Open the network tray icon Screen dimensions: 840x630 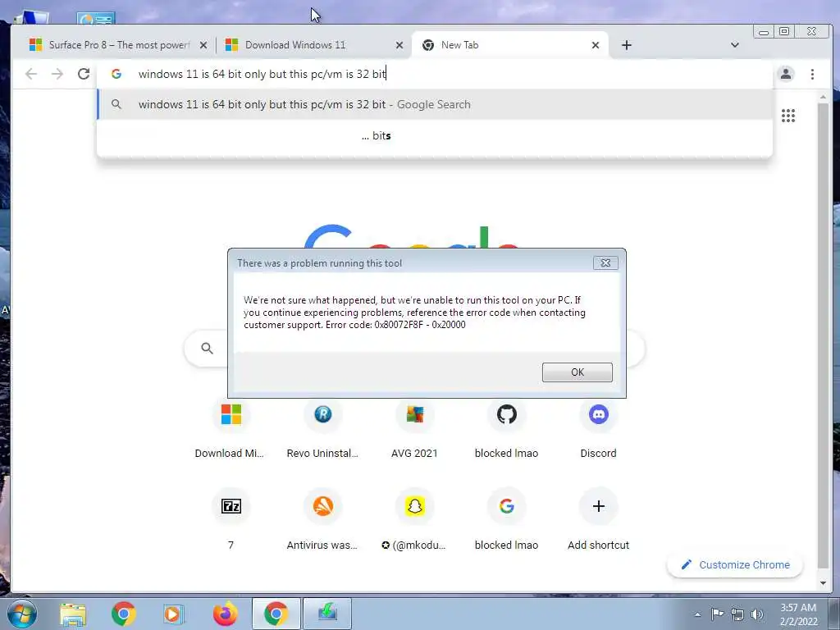click(x=737, y=614)
